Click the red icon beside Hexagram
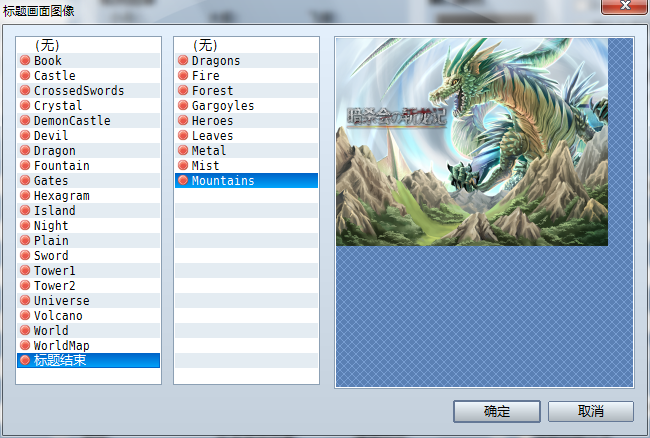This screenshot has width=650, height=438. (x=25, y=195)
